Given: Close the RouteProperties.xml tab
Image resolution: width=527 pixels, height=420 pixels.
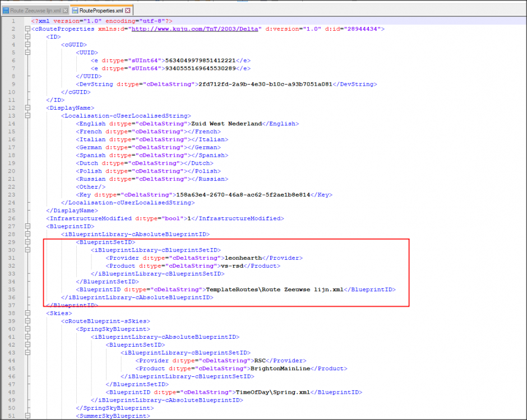Looking at the screenshot, I should point(128,11).
